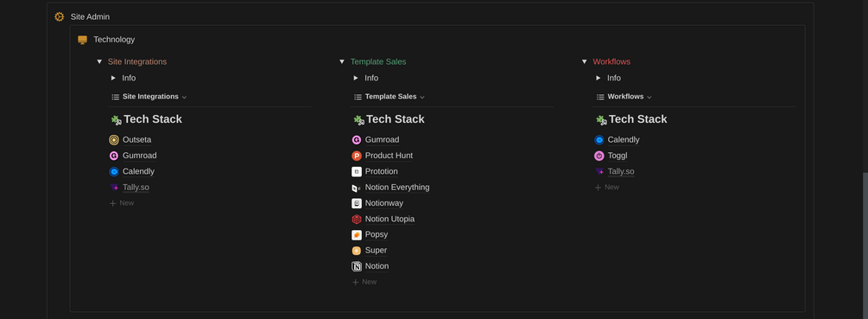
Task: Click Tech Stack heading text under Site Integrations
Action: (x=153, y=119)
